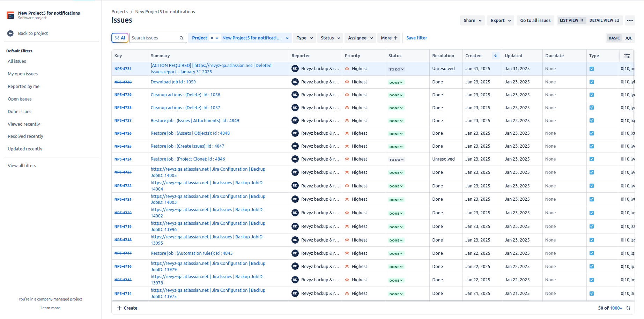Open the three-dots more actions menu

630,21
